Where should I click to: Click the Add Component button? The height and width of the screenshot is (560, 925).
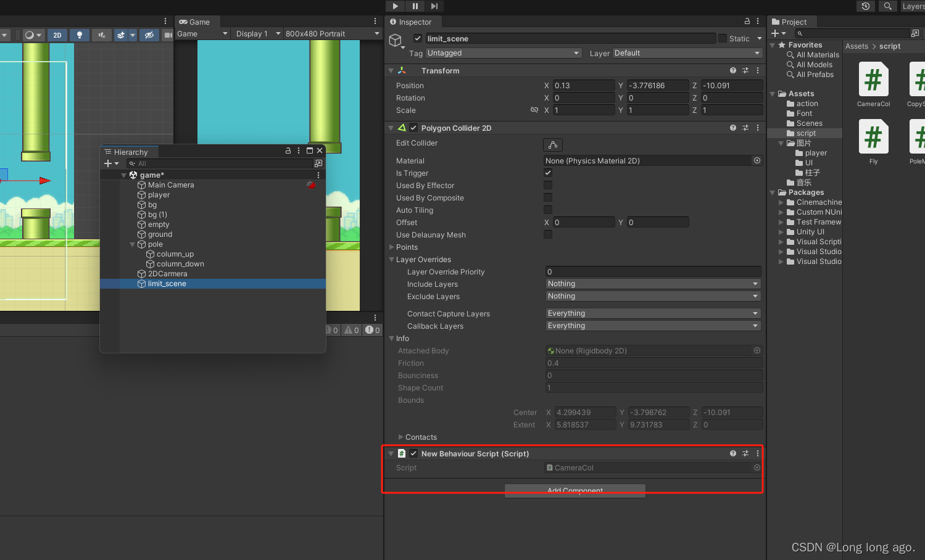click(x=575, y=490)
